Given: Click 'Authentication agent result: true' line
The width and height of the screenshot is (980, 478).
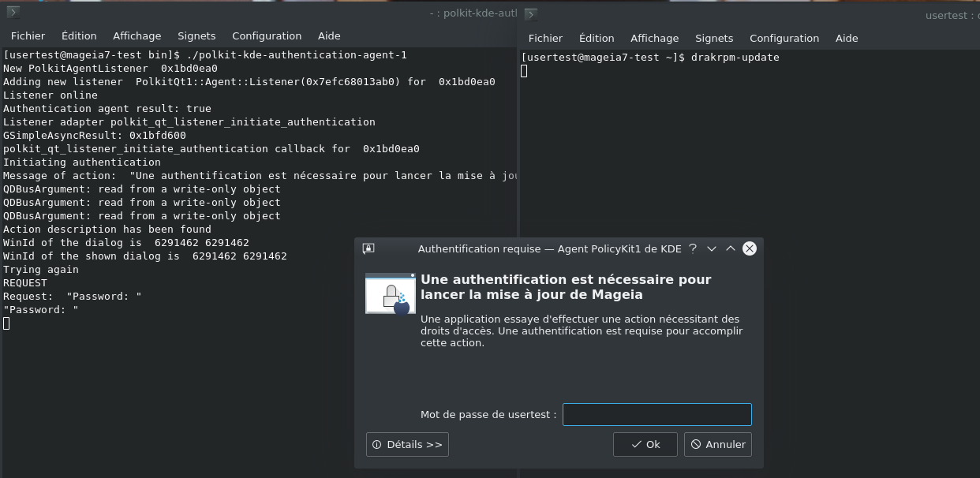Looking at the screenshot, I should point(107,109).
